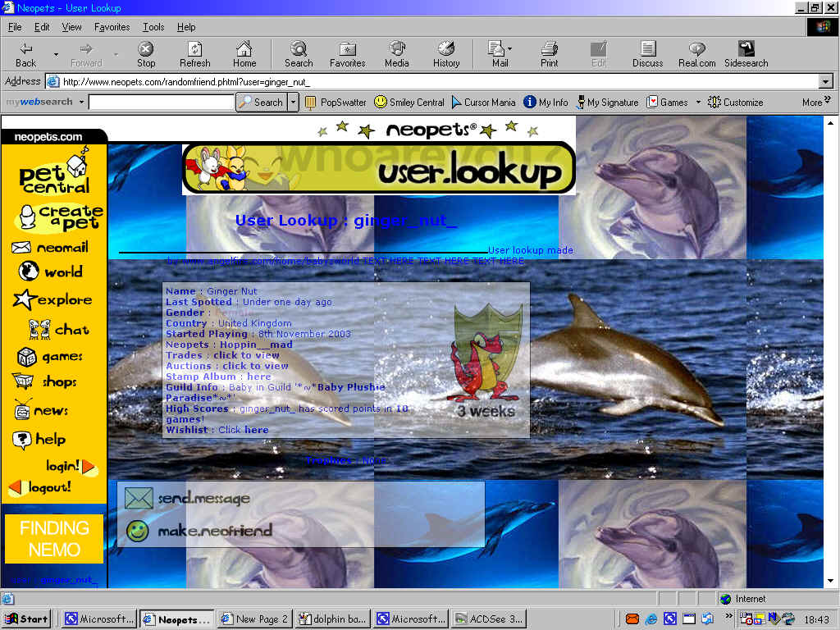Open the History toolbar icon

pyautogui.click(x=445, y=50)
